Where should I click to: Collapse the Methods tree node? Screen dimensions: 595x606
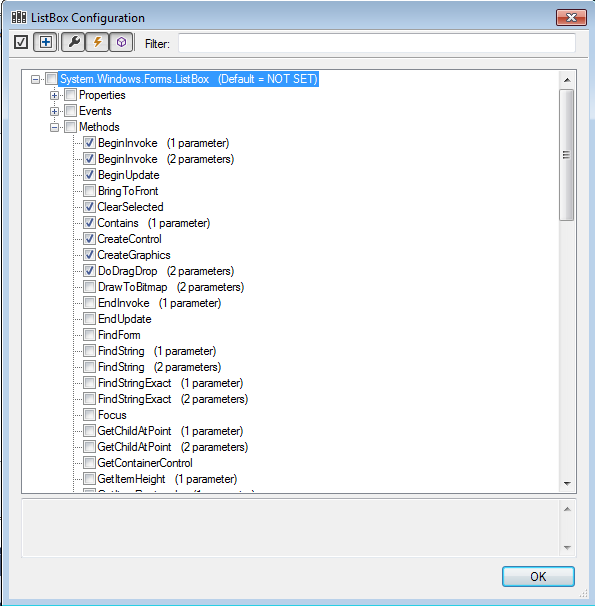pyautogui.click(x=54, y=127)
